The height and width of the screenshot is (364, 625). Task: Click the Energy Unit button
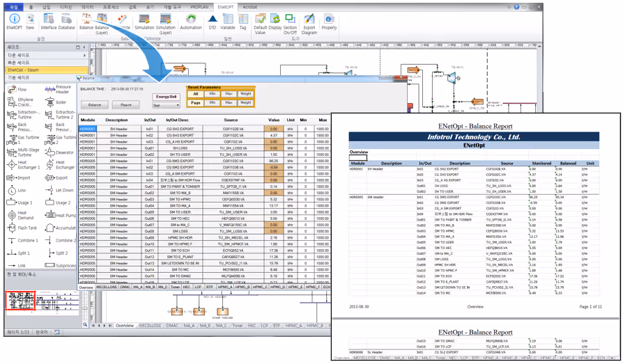(167, 97)
